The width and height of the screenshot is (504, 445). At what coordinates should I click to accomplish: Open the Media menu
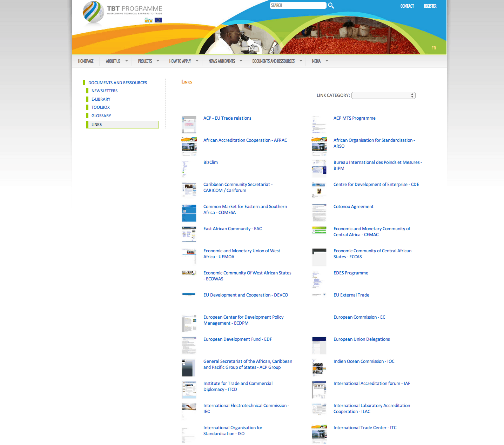tap(316, 61)
